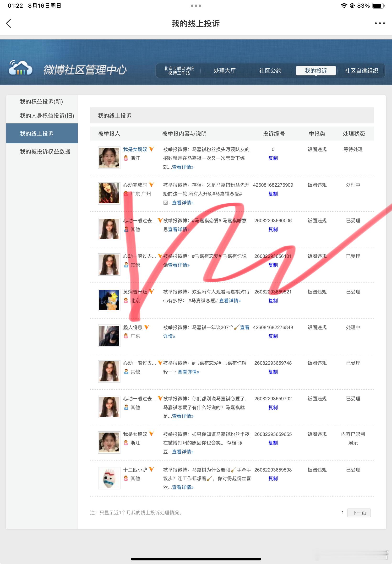Select the 我的投诉 tab
Image resolution: width=392 pixels, height=564 pixels.
pyautogui.click(x=316, y=71)
